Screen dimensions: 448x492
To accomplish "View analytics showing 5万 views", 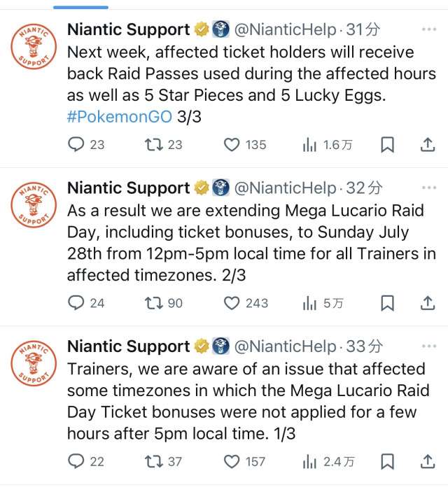I will [323, 303].
